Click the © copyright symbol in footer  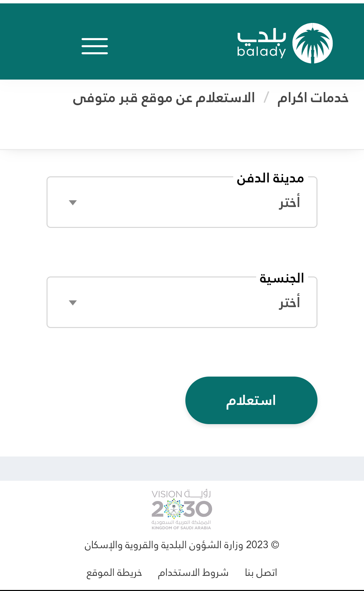tap(275, 545)
